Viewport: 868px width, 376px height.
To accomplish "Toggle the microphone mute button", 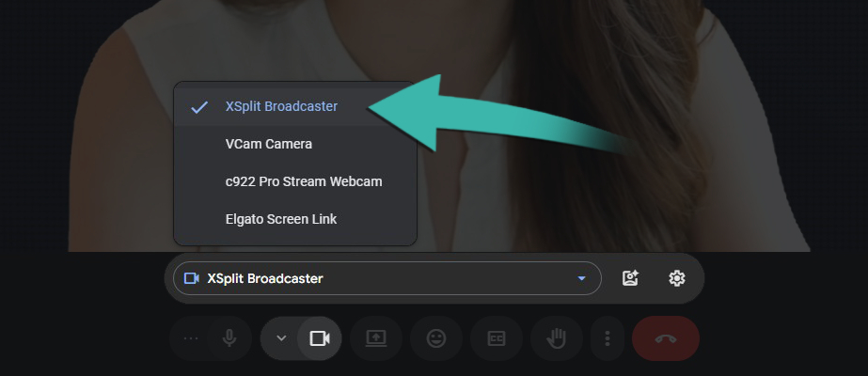I will point(229,338).
